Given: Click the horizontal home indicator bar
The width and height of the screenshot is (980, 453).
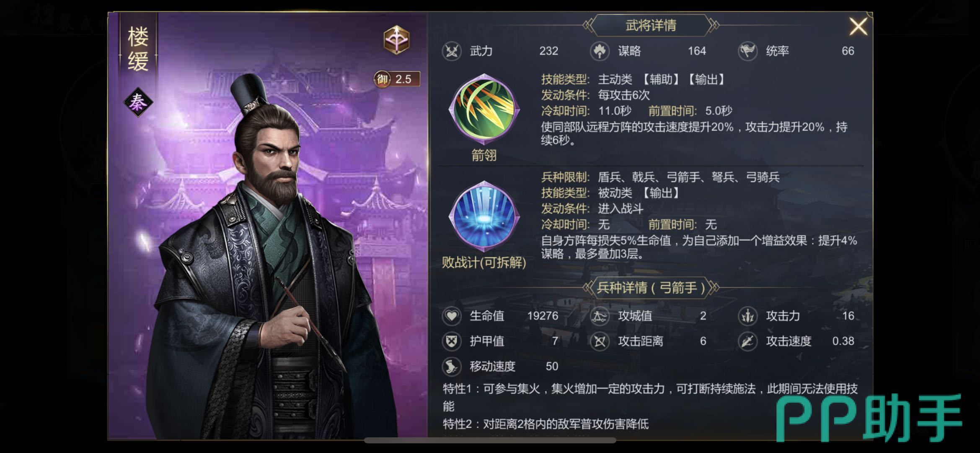Looking at the screenshot, I should click(490, 440).
